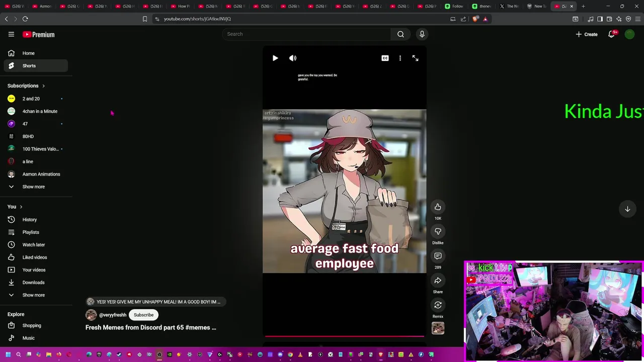Screen dimensions: 644x362
Task: Open Downloads in sidebar
Action: click(x=36, y=283)
